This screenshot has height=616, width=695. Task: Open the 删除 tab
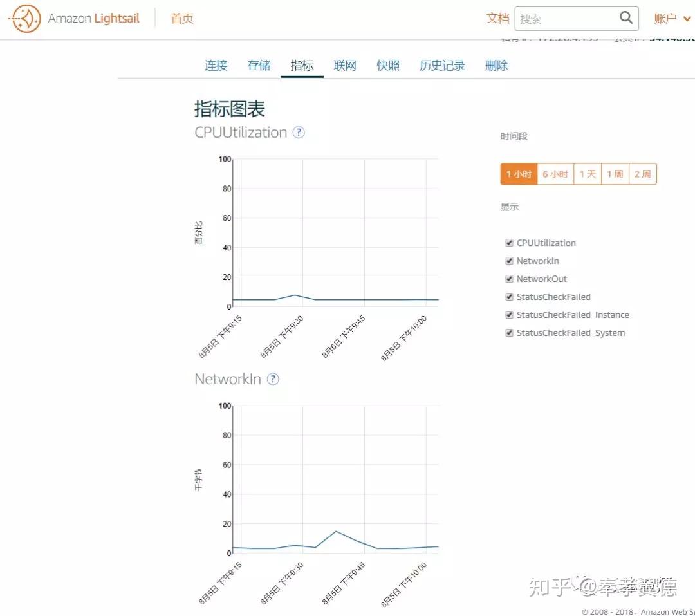[x=496, y=65]
